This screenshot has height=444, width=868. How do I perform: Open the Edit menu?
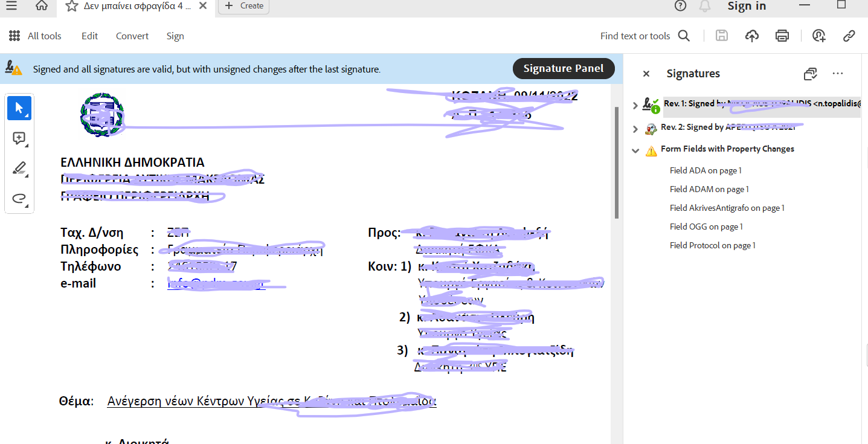point(89,36)
